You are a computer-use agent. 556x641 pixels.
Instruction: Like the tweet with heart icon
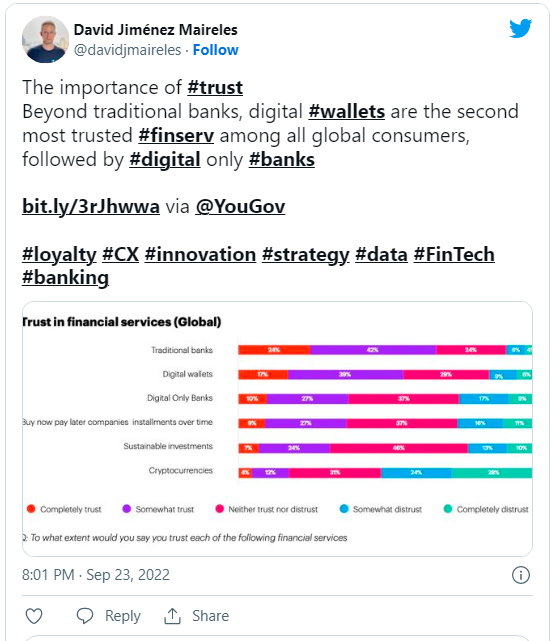point(34,616)
